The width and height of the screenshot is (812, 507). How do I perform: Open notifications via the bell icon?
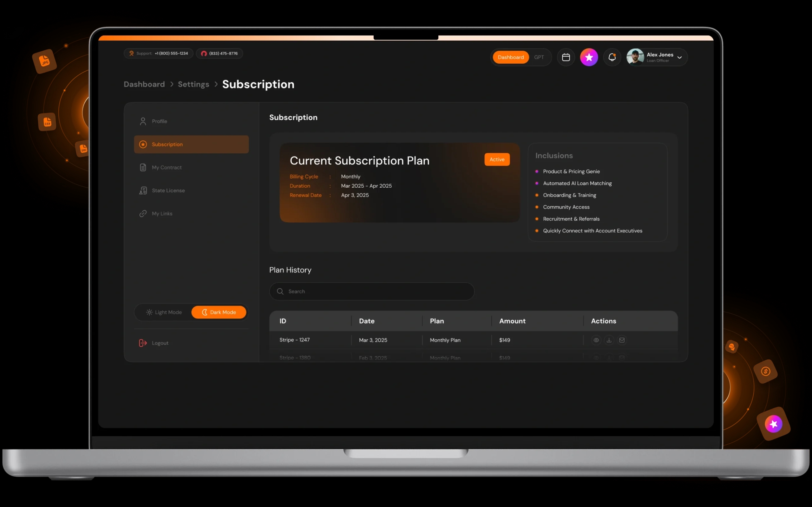pos(612,57)
